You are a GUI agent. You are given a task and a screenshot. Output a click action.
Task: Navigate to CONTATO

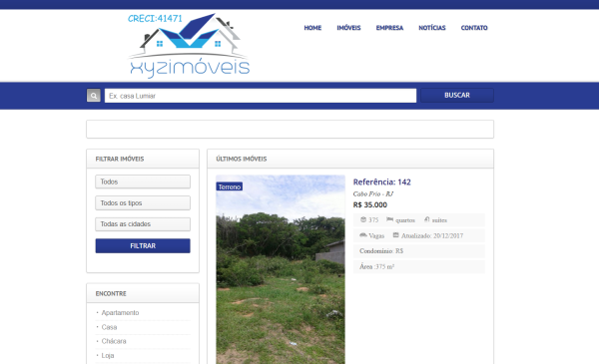tap(474, 28)
